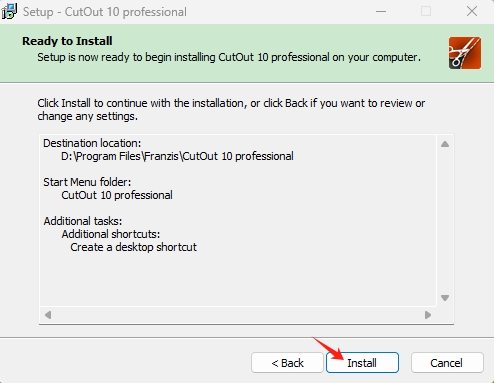The width and height of the screenshot is (494, 383).
Task: Minimize the Setup window
Action: click(381, 11)
